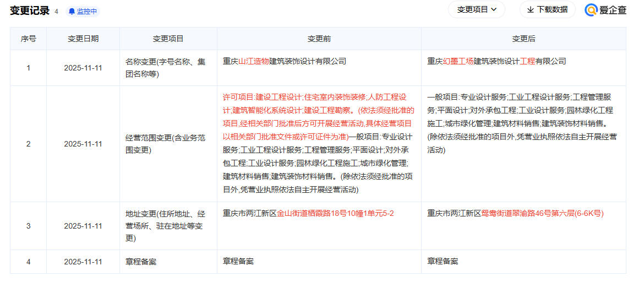Image resolution: width=644 pixels, height=298 pixels.
Task: Click the date 2025-11-11 in the 名称变更 row
Action: (83, 68)
